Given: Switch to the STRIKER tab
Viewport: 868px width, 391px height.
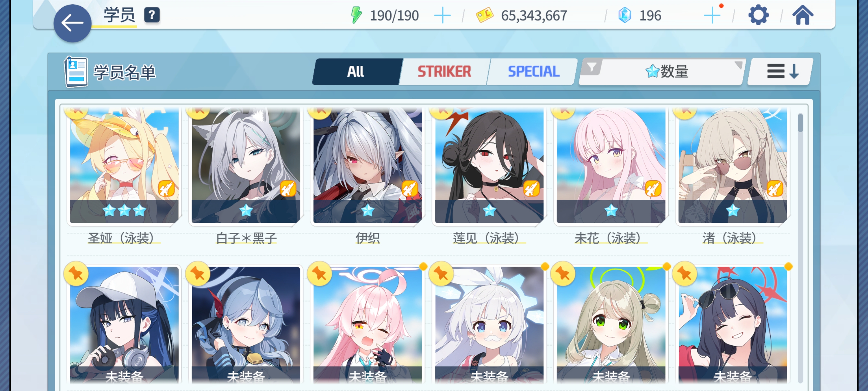Looking at the screenshot, I should [445, 71].
